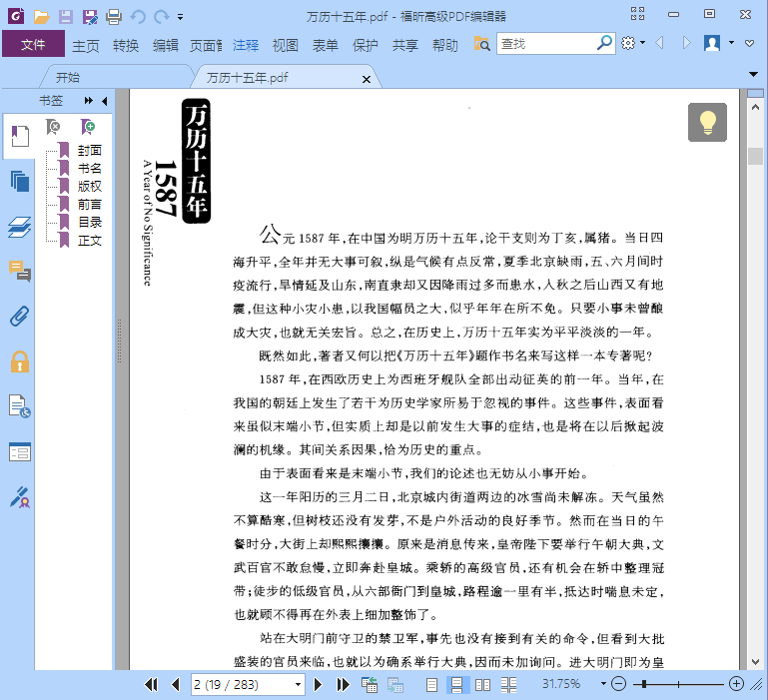Expand the user account dropdown arrow

pos(731,43)
